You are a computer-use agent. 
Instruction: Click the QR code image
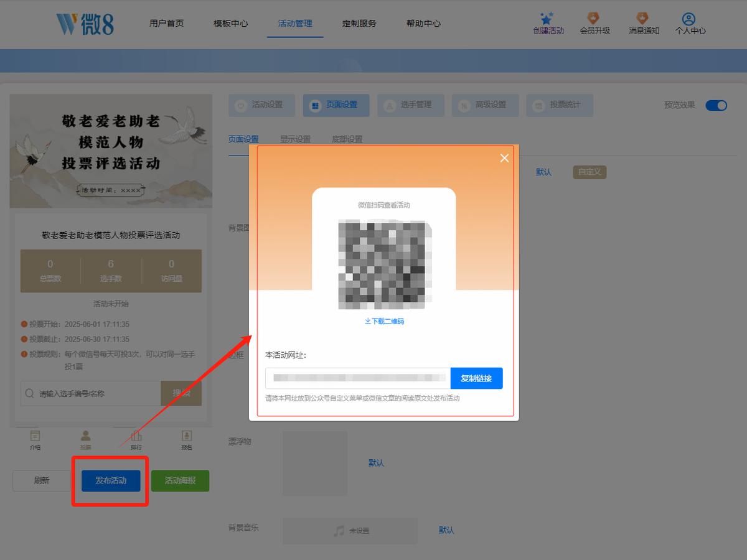tap(384, 264)
